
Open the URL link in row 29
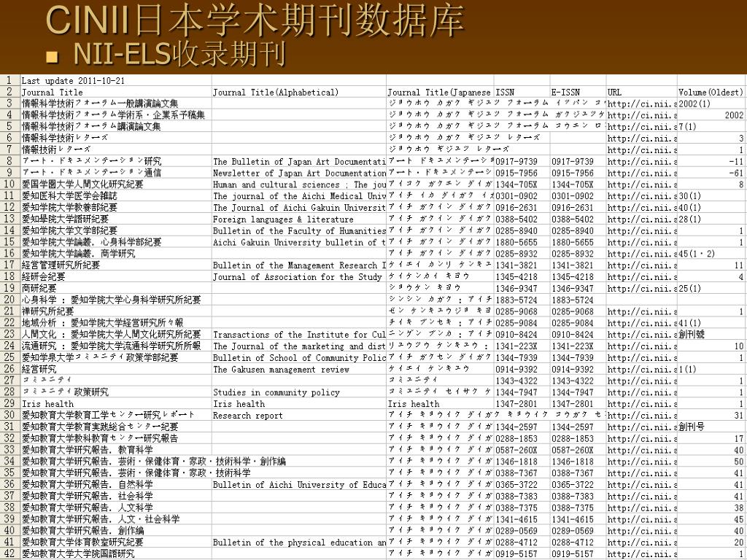coord(641,403)
